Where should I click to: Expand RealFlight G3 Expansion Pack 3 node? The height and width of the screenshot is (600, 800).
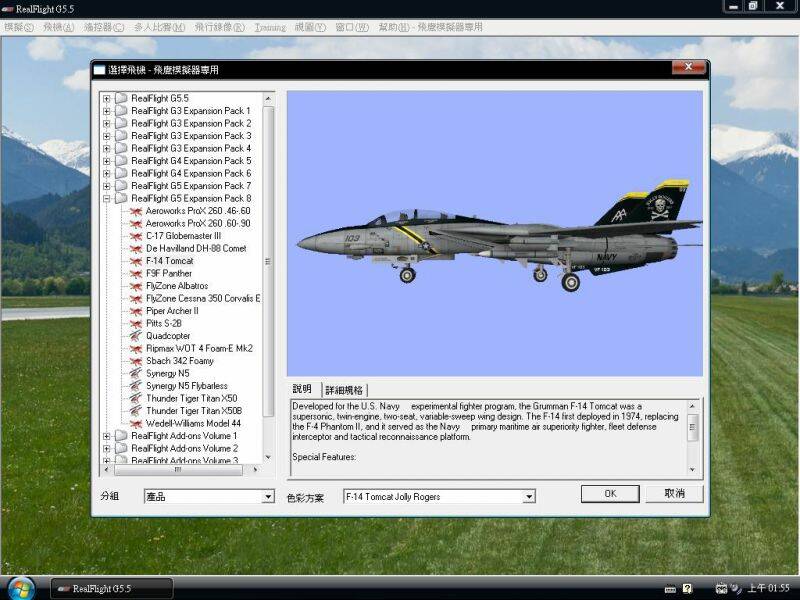point(107,136)
